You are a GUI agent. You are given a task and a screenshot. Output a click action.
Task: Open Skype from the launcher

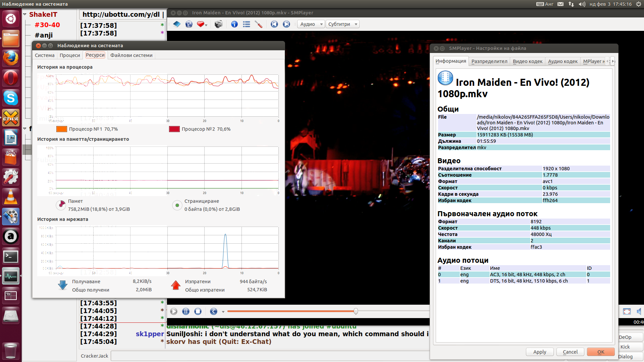(x=11, y=98)
